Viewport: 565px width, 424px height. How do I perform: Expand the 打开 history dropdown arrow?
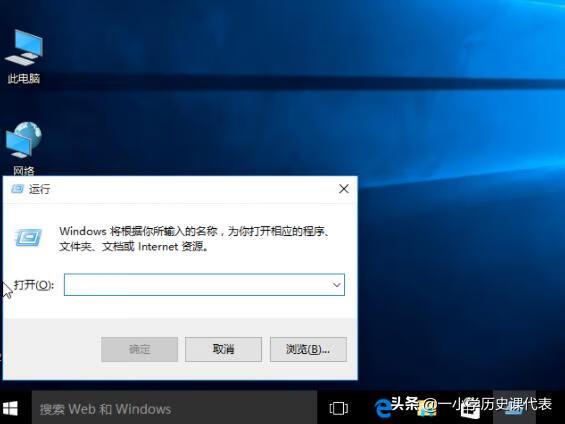[x=337, y=285]
